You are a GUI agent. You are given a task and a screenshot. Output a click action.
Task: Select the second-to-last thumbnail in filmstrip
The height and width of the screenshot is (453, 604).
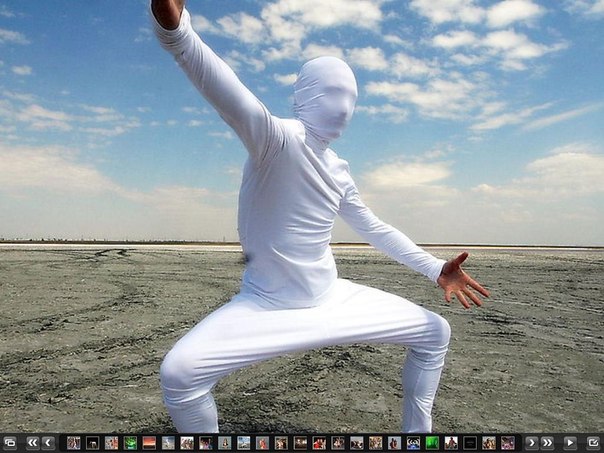[x=489, y=442]
